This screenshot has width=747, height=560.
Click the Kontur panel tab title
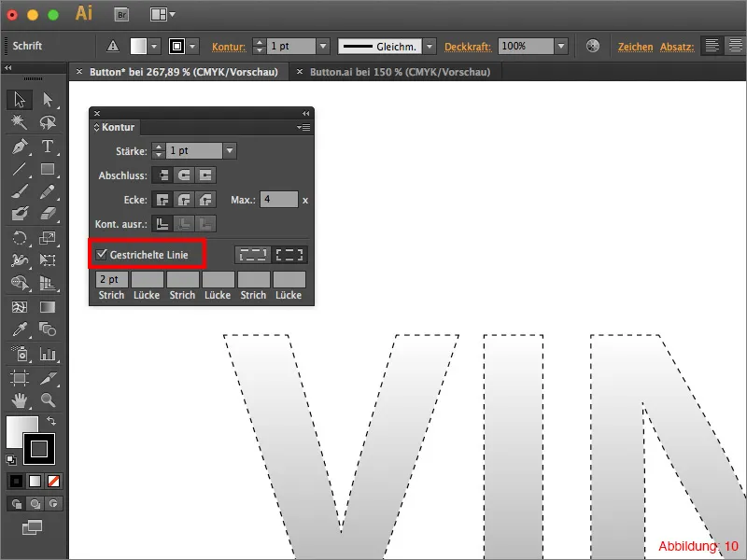click(x=114, y=127)
